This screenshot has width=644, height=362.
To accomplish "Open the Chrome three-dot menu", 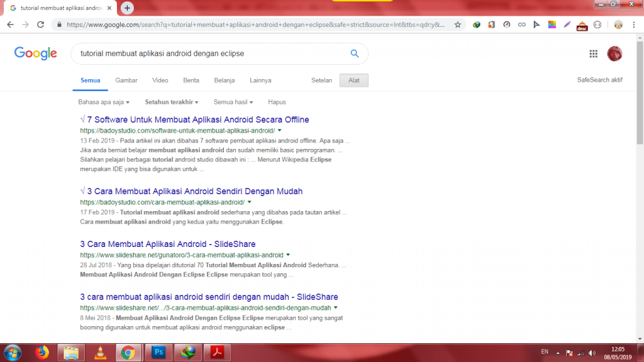I will click(x=634, y=25).
